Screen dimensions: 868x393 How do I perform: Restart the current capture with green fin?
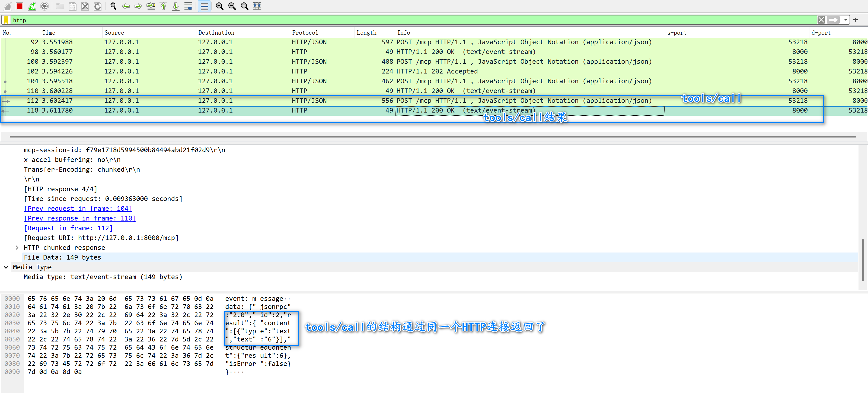pos(32,6)
